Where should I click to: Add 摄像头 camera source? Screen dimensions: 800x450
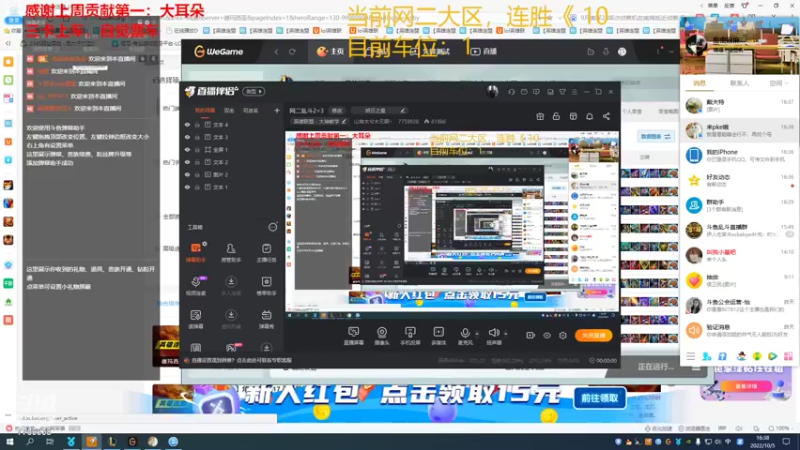[382, 336]
